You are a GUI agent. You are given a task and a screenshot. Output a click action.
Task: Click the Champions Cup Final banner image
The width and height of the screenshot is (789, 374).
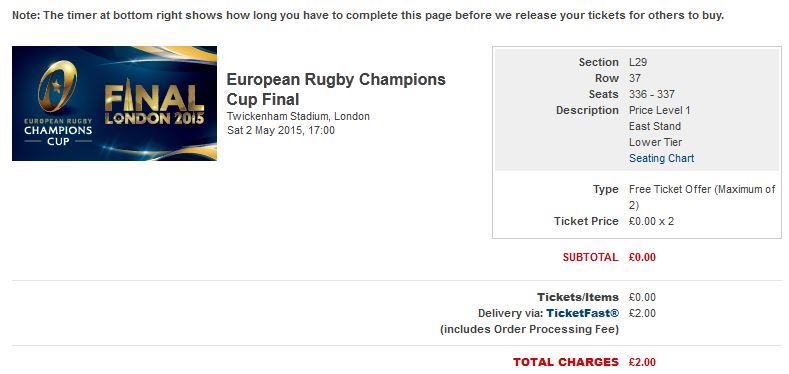click(114, 104)
